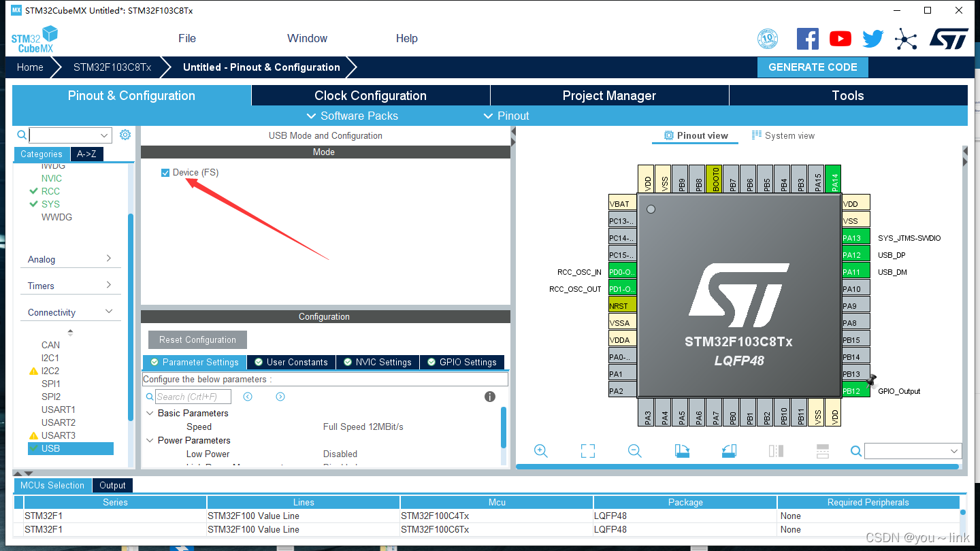The width and height of the screenshot is (980, 551).
Task: Open the File menu
Action: tap(187, 38)
